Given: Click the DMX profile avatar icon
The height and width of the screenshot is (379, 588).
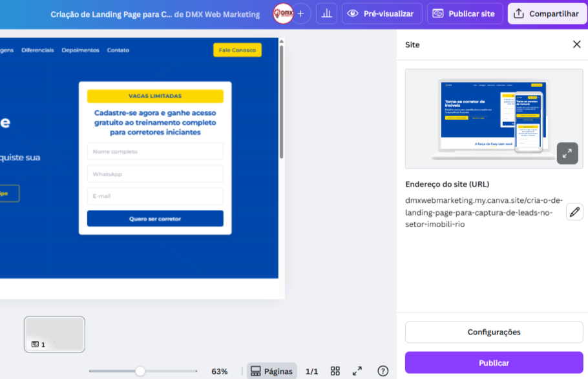Looking at the screenshot, I should [283, 14].
